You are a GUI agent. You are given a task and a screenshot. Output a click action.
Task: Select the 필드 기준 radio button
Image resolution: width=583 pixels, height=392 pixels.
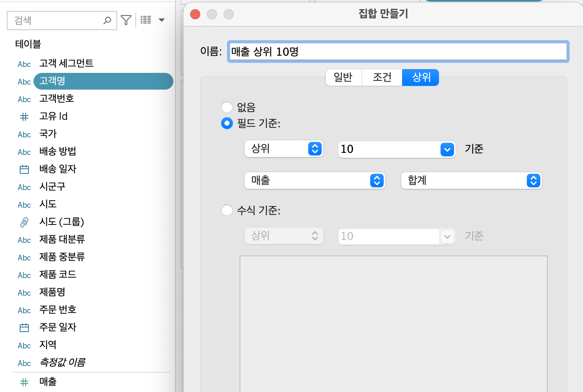[227, 123]
